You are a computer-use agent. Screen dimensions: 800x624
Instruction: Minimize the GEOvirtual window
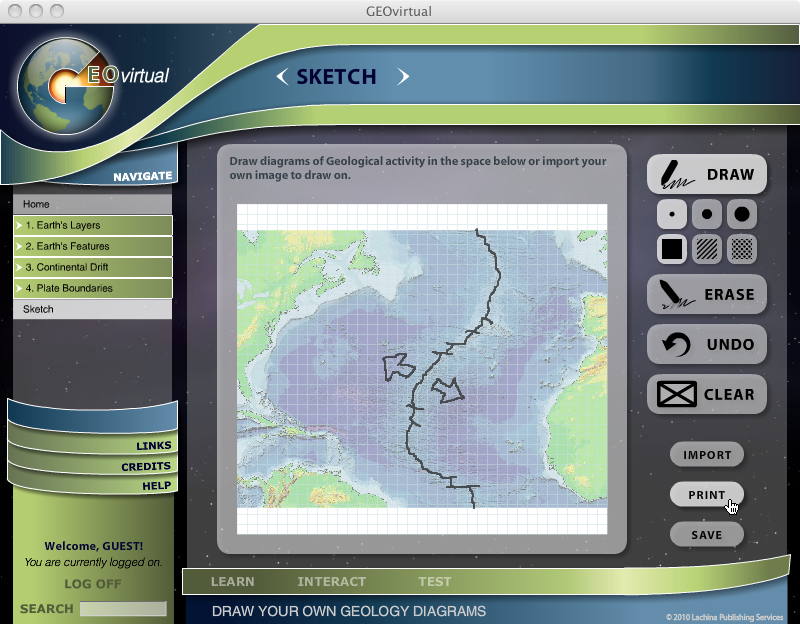(36, 11)
